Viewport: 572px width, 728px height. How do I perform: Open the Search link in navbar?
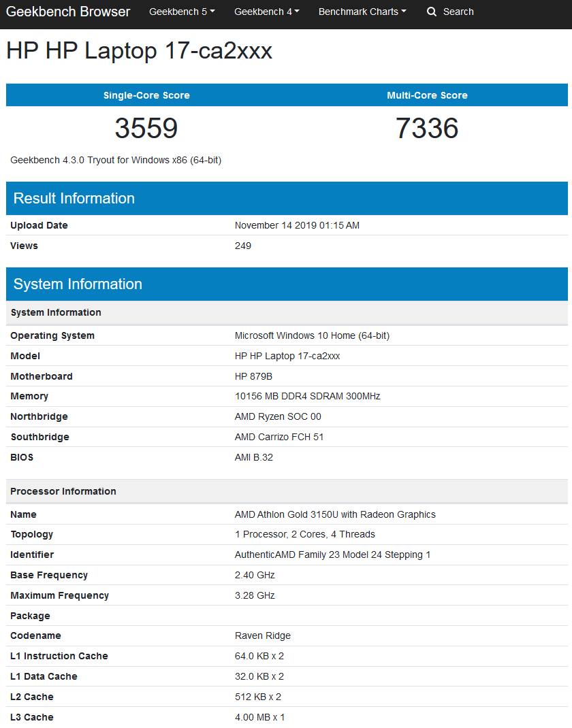tap(458, 12)
